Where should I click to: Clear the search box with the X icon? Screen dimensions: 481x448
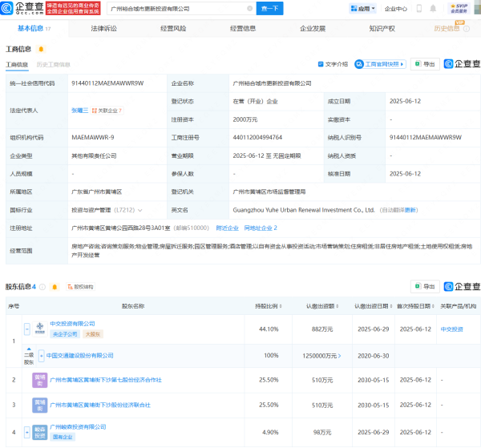pyautogui.click(x=249, y=9)
